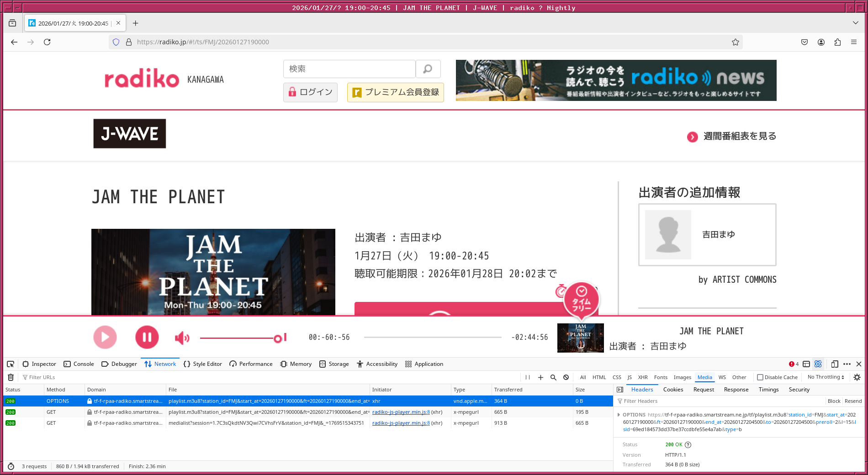
Task: Clear all network requests with trash icon
Action: [x=11, y=377]
